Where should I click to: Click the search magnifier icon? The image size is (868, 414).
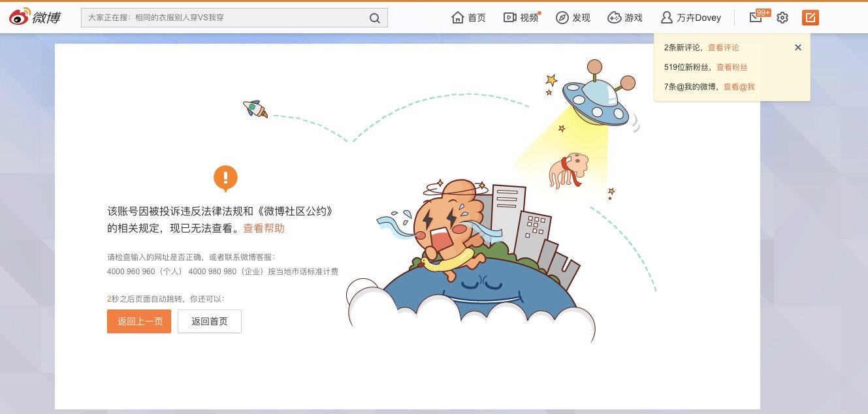point(375,18)
